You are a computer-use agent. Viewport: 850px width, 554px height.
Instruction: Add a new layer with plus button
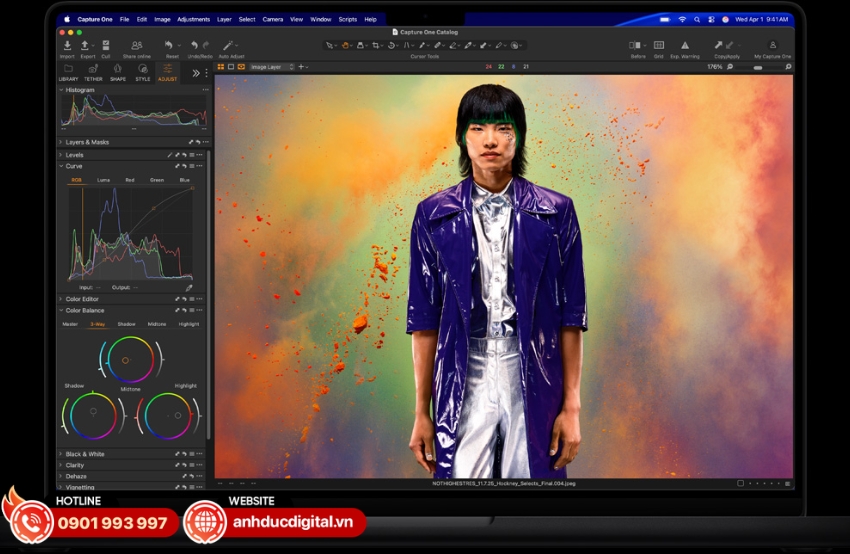pos(301,67)
